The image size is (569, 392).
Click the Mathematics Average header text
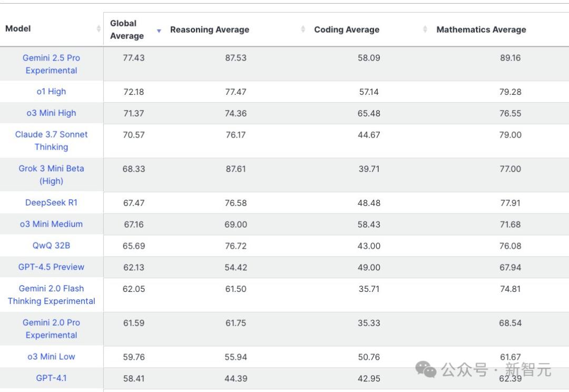pos(481,30)
